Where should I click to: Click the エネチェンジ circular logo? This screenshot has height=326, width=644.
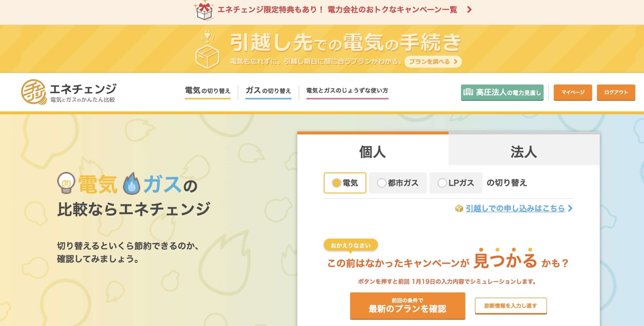coord(34,92)
